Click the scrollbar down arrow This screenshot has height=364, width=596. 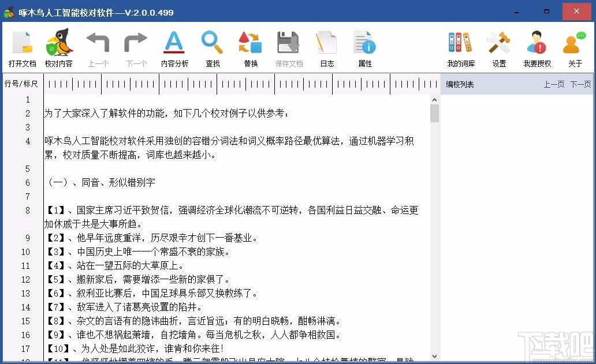click(x=435, y=356)
